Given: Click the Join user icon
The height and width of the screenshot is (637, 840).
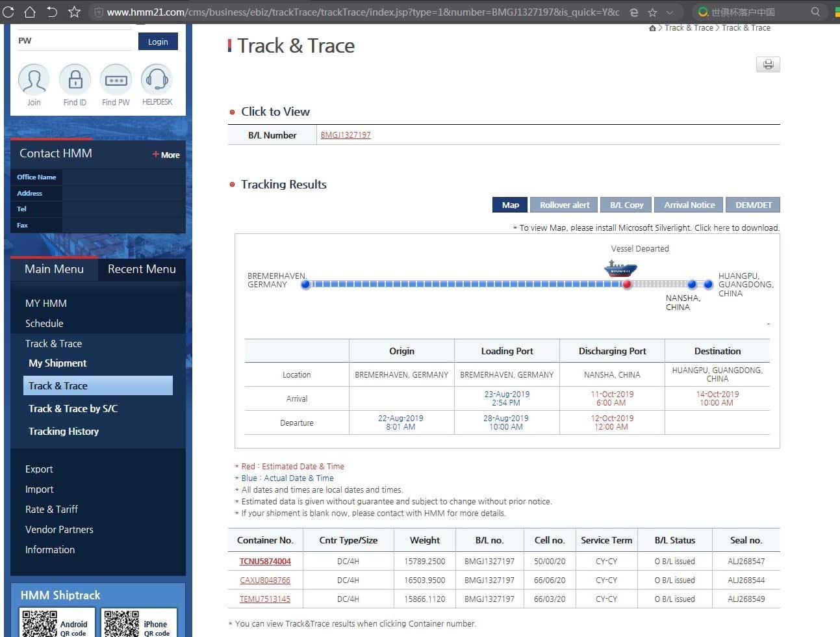Looking at the screenshot, I should pyautogui.click(x=34, y=80).
